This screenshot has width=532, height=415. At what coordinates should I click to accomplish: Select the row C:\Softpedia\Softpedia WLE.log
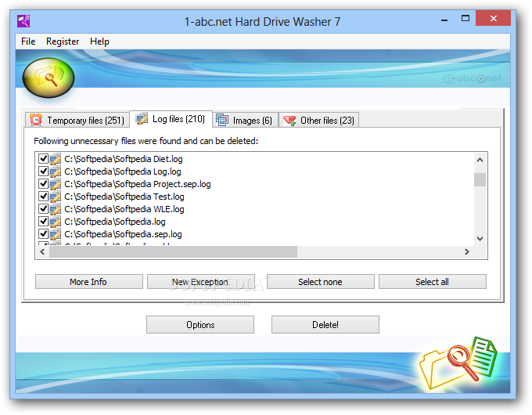(124, 209)
